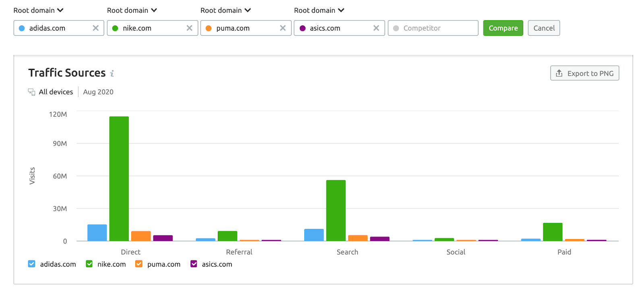
Task: Click nike.com Direct traffic bar
Action: [x=119, y=179]
